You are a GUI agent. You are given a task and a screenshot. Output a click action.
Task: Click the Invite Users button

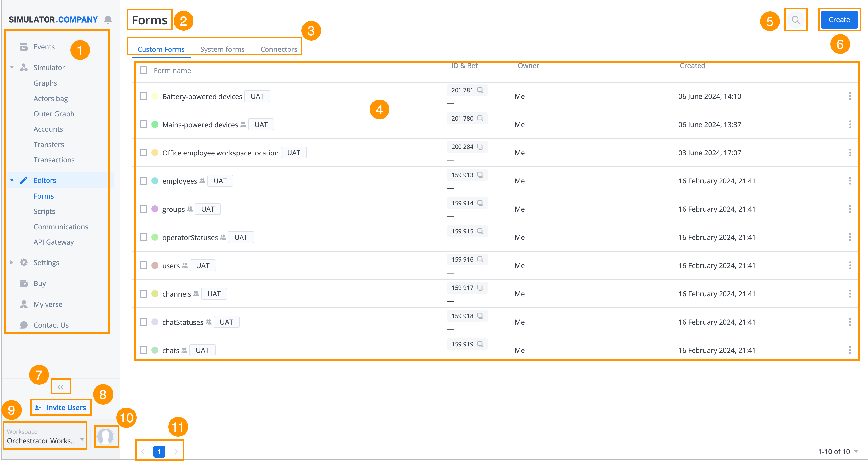tap(61, 407)
